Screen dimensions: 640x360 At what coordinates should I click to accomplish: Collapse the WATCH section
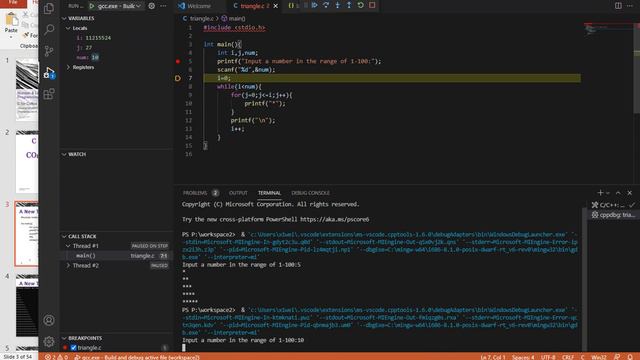coord(77,154)
